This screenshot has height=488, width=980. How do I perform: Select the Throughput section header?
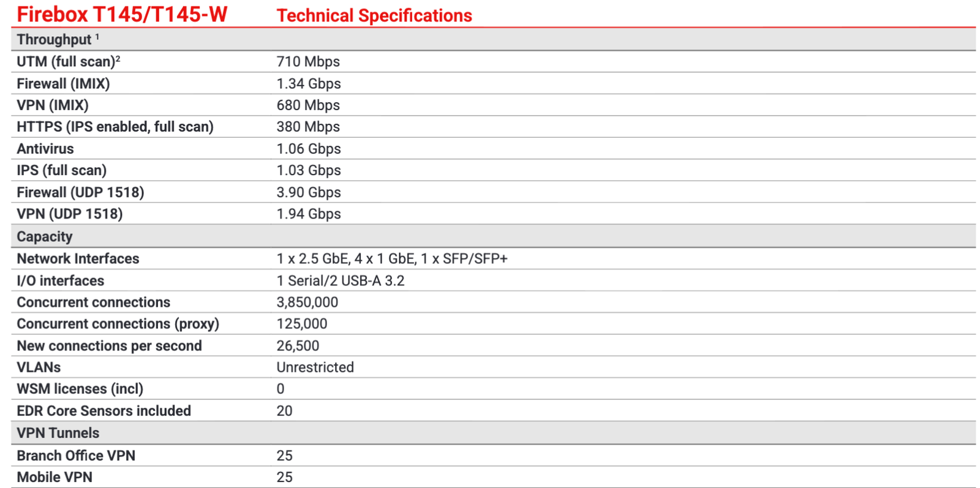55,40
